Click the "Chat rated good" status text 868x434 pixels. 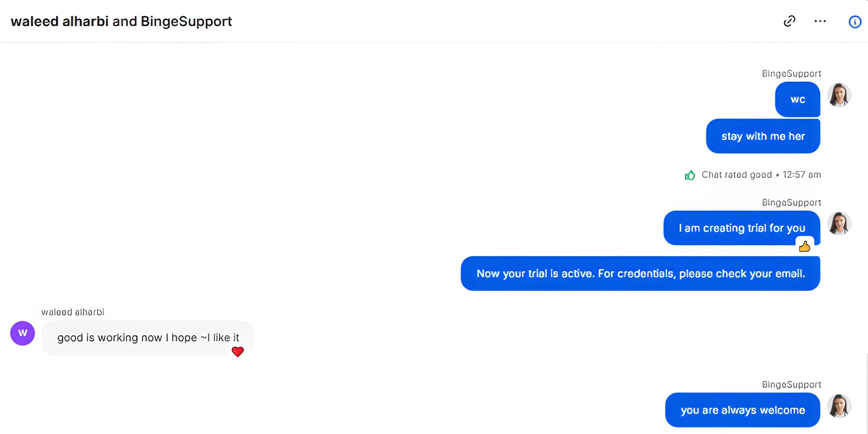click(x=736, y=175)
